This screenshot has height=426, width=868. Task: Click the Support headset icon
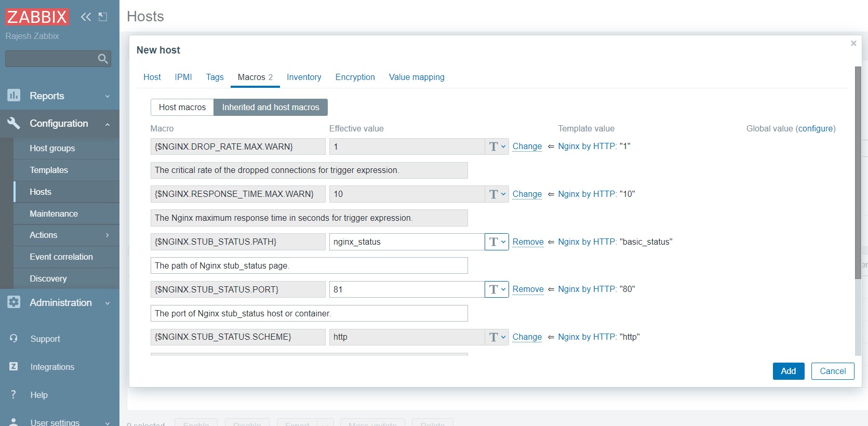point(14,339)
